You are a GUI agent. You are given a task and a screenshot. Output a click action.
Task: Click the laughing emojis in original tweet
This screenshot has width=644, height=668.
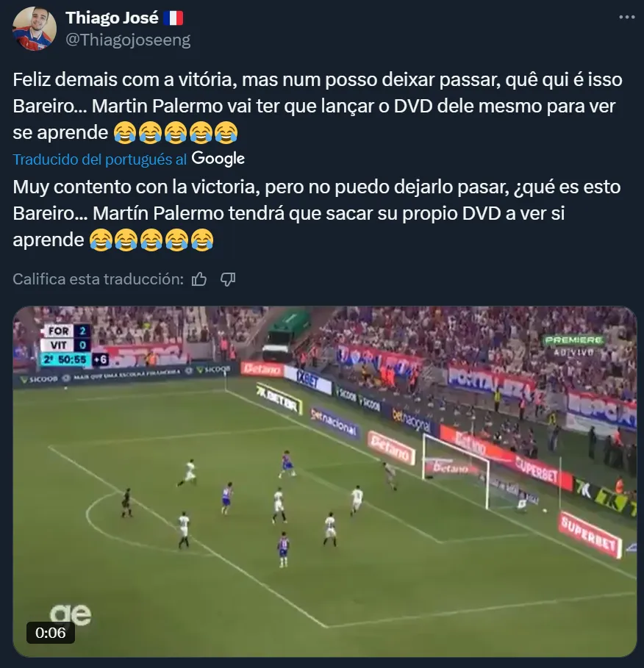pos(175,132)
